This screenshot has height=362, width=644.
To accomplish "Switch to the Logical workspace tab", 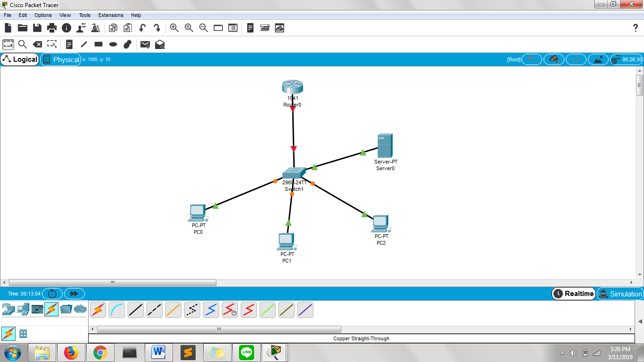I will [20, 59].
